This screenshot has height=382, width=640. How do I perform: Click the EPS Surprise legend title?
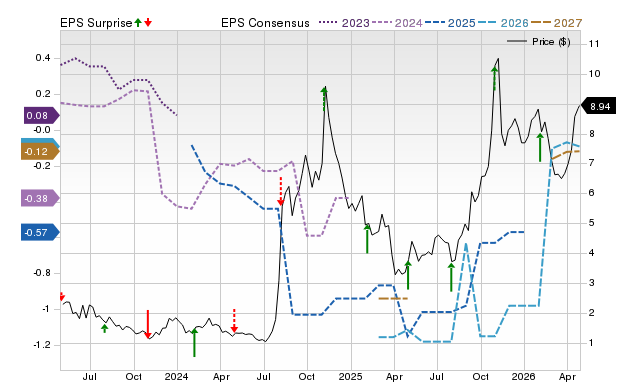96,23
